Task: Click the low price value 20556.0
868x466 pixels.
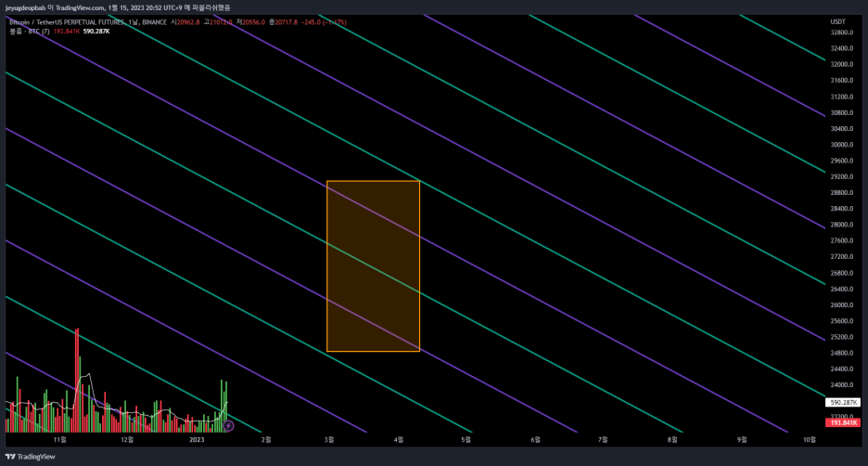Action: tap(253, 22)
